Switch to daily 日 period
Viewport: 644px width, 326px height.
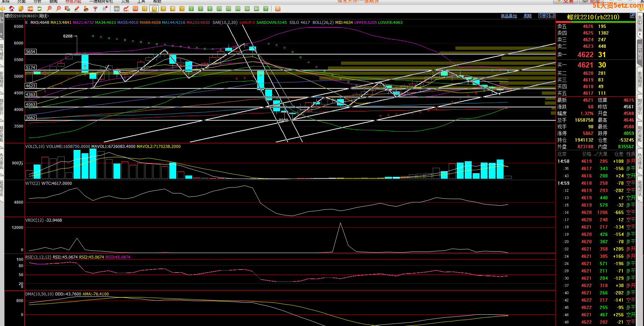click(x=145, y=9)
